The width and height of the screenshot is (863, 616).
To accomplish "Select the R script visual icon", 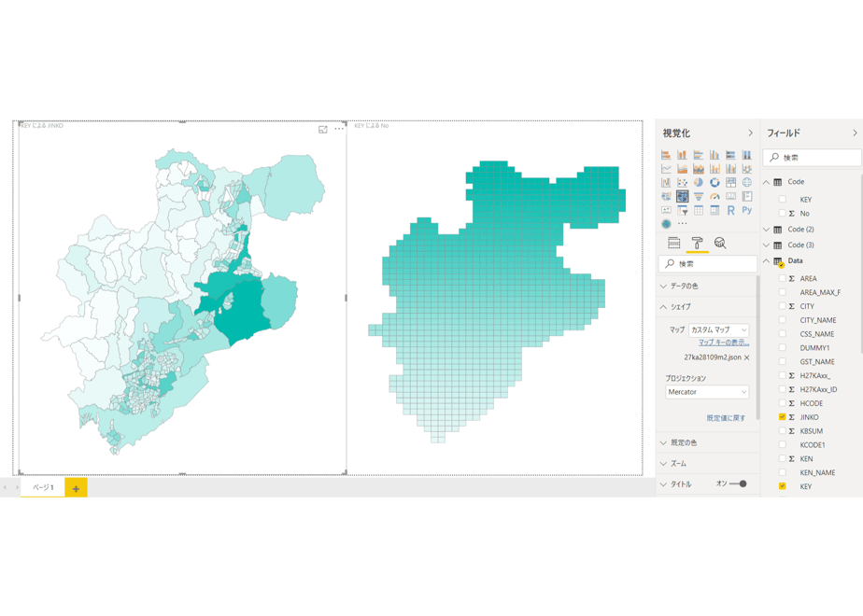I will click(x=730, y=210).
